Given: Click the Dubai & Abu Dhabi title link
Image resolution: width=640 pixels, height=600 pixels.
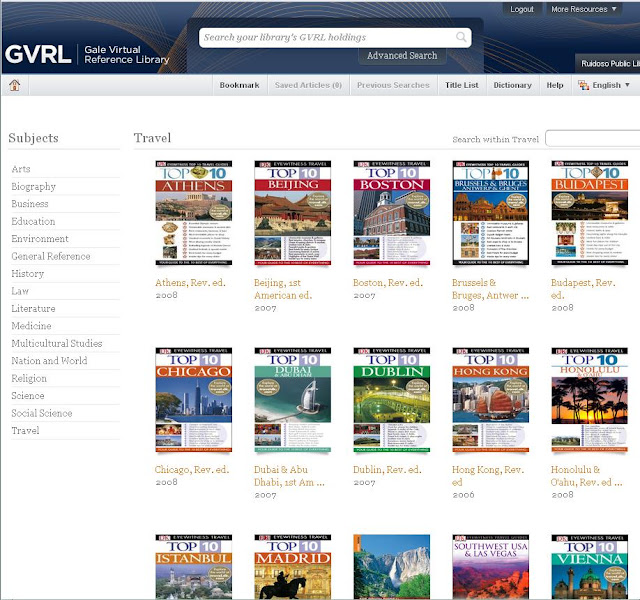Looking at the screenshot, I should 289,476.
